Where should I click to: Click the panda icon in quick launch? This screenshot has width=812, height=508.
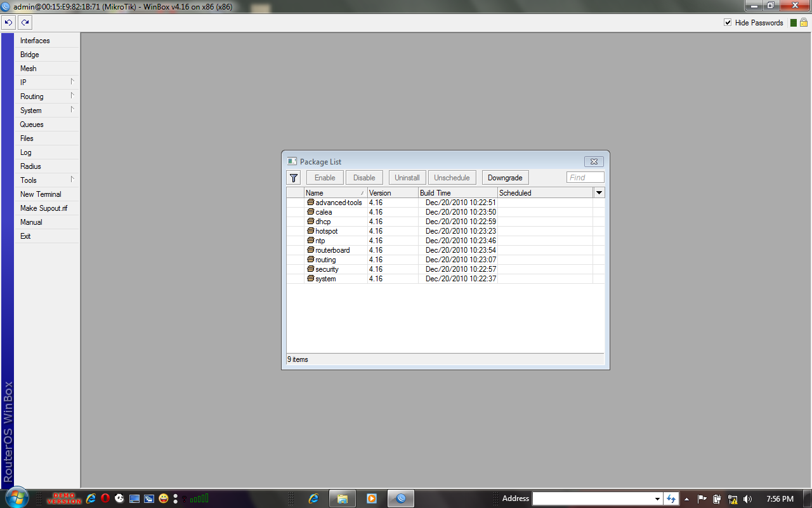(x=119, y=498)
